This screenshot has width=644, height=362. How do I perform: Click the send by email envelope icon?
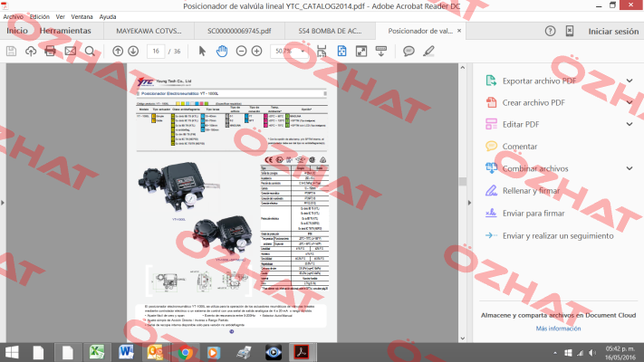[x=71, y=52]
